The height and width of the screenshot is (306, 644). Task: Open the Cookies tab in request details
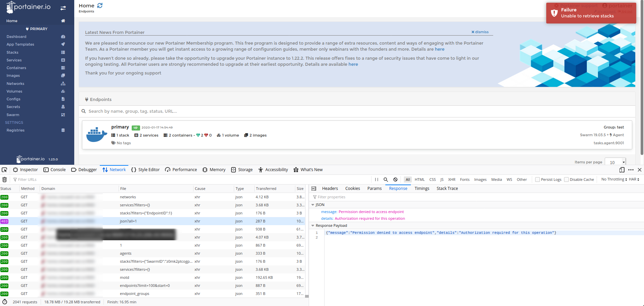coord(352,188)
